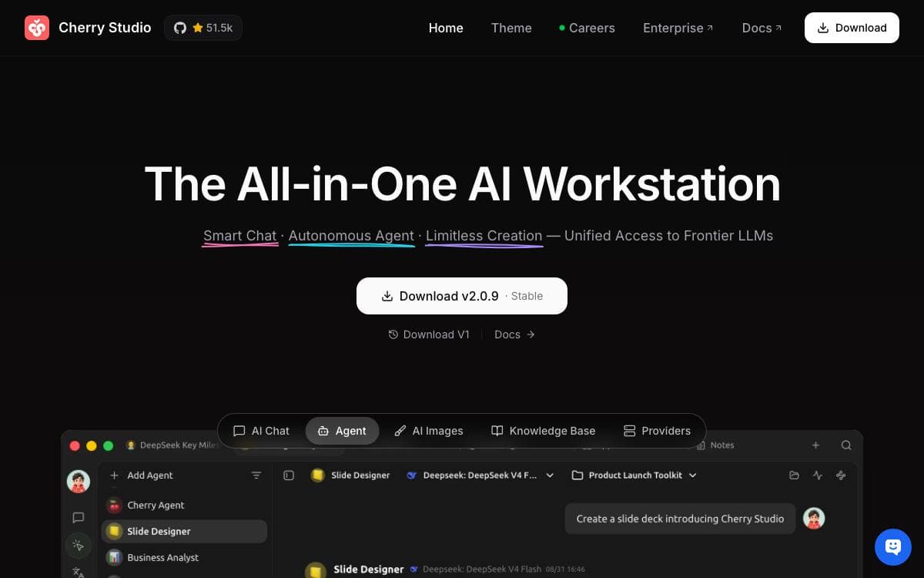Click the Slide Designer reply name

369,570
